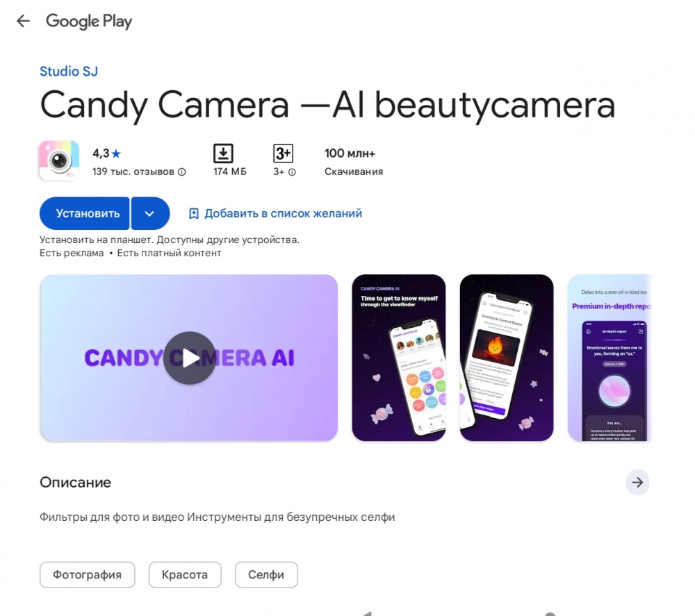This screenshot has height=616, width=695.
Task: Click the 174 MB download size icon
Action: pos(223,153)
